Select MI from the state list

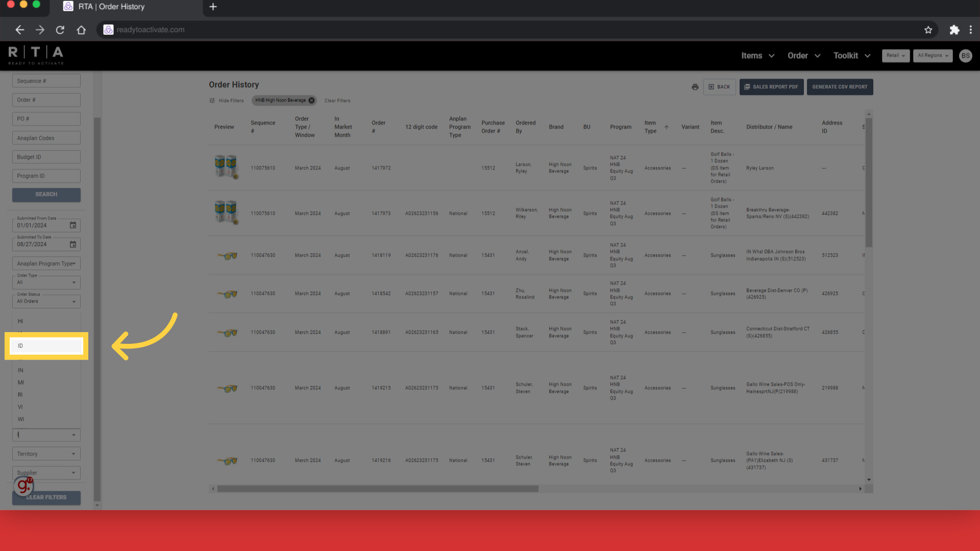[46, 383]
